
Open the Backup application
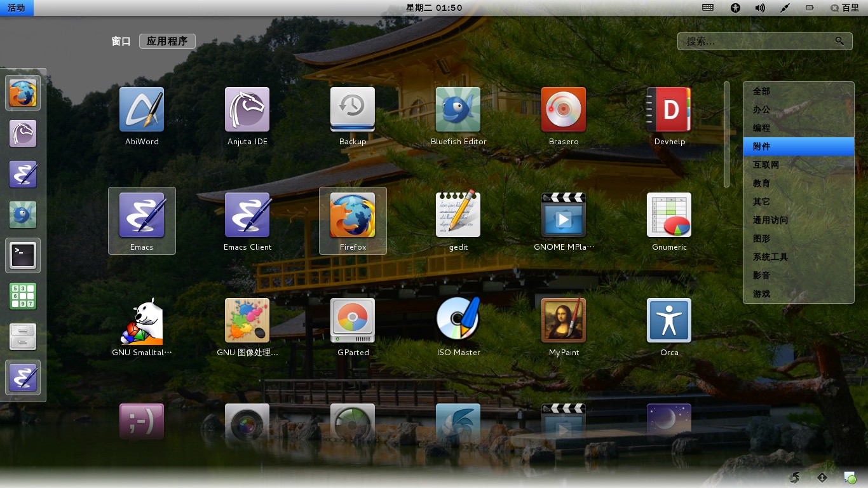[x=353, y=116]
